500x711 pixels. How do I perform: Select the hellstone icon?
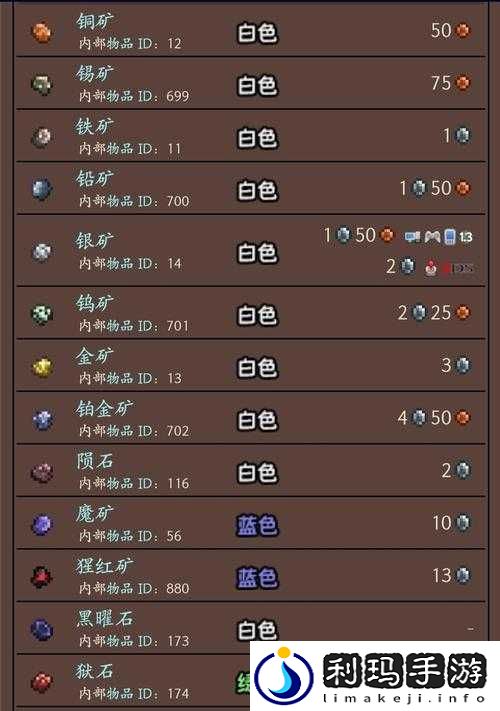tap(42, 682)
